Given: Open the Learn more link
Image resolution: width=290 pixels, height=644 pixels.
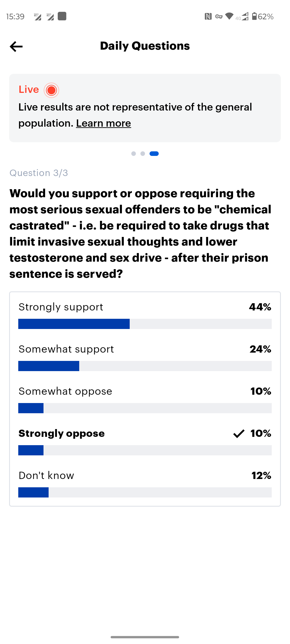Looking at the screenshot, I should [103, 123].
